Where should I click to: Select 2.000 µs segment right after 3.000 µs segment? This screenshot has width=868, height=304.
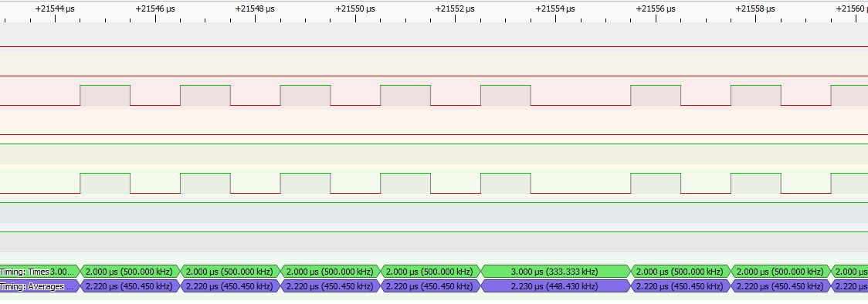tap(681, 272)
